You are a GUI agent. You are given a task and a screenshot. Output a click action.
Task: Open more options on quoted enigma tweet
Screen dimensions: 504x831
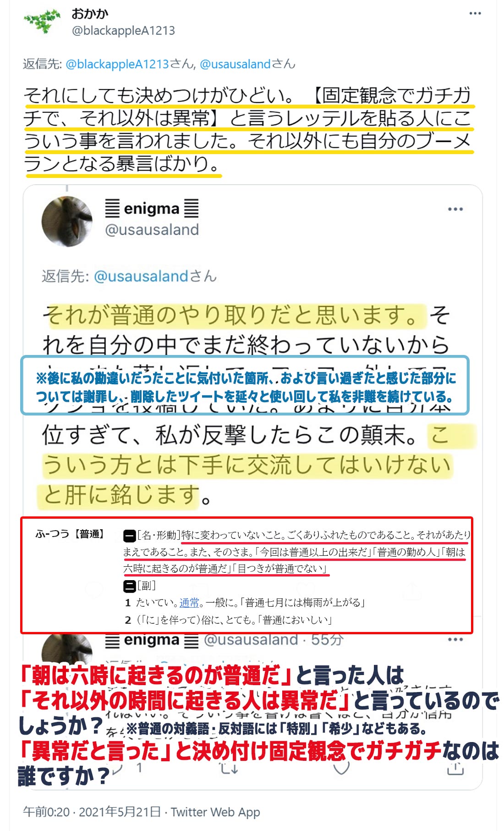[x=455, y=209]
